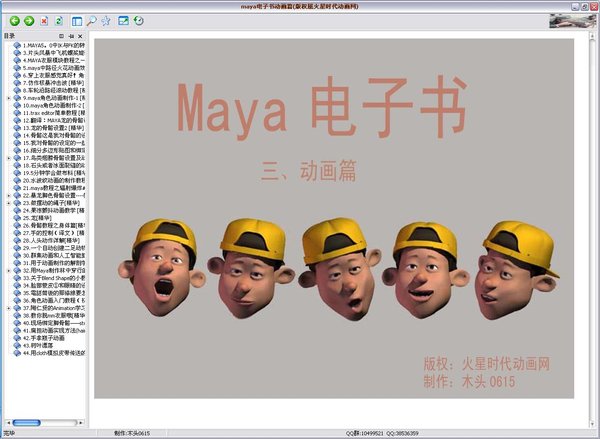
Task: Open chapter 6.穿上衣服感觉真好
Action: [54, 75]
